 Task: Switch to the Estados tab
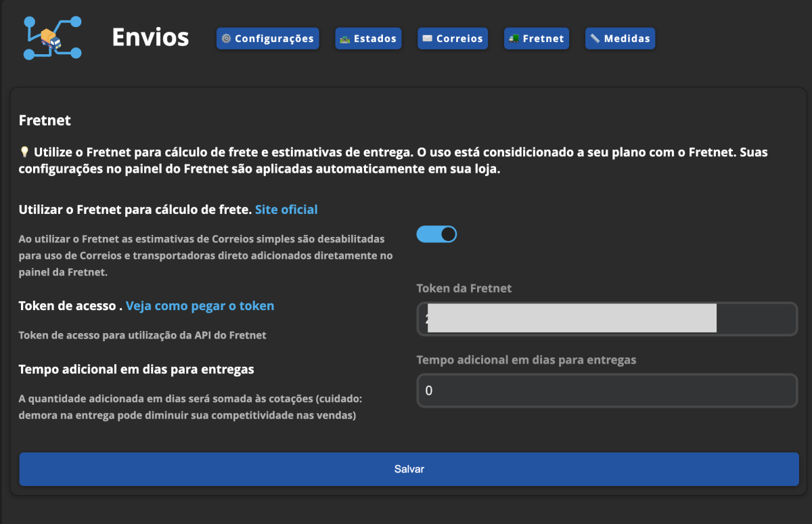368,39
